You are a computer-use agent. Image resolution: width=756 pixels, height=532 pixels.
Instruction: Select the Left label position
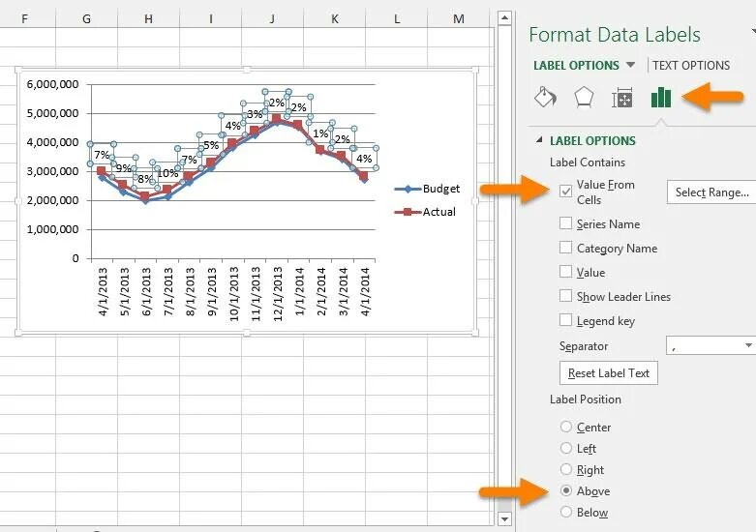[566, 448]
